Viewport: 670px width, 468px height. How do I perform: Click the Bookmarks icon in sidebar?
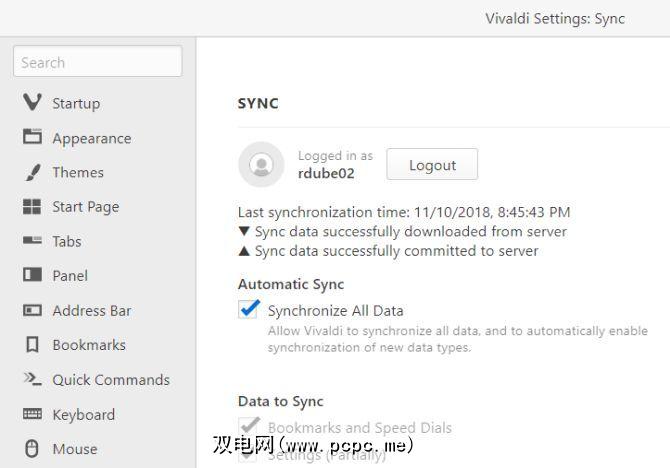(32, 345)
